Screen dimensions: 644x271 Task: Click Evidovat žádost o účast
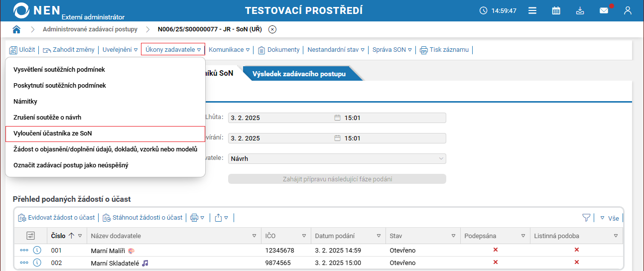tap(56, 218)
